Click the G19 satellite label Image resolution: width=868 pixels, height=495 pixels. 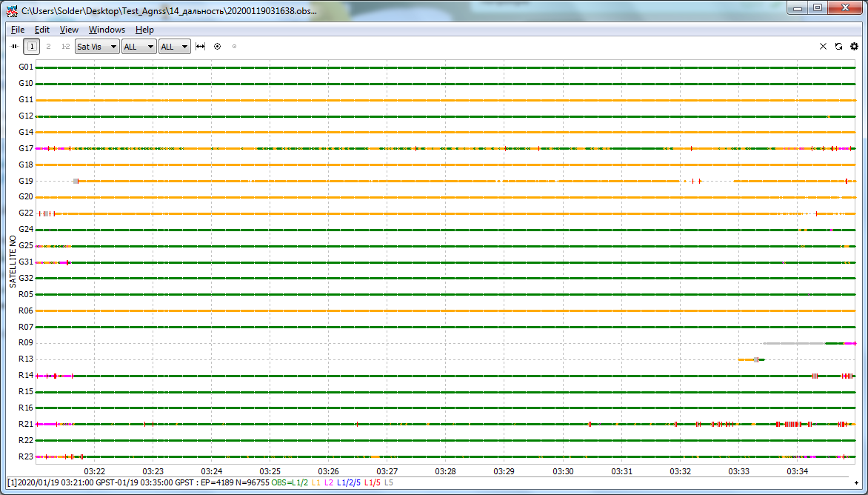[26, 181]
